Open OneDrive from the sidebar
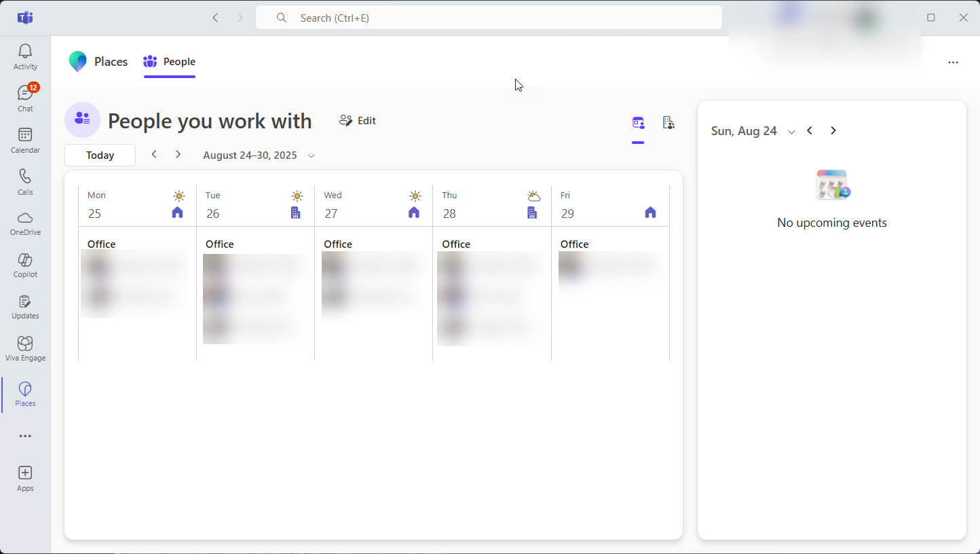Viewport: 980px width, 554px height. pyautogui.click(x=25, y=223)
